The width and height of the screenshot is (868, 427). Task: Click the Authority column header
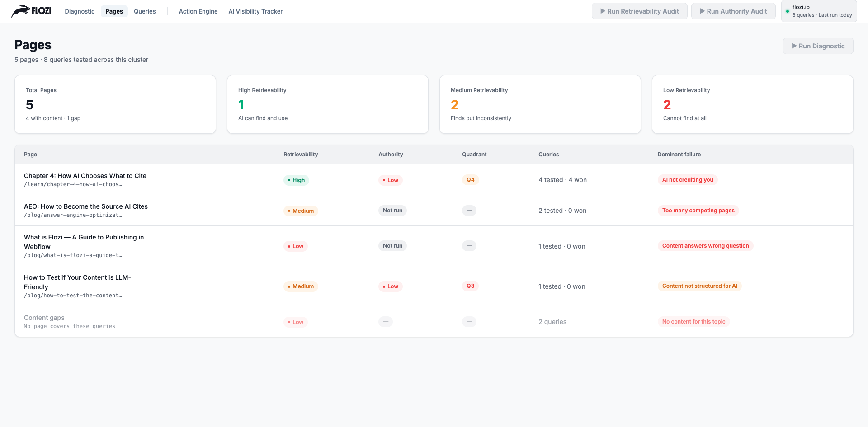coord(391,155)
